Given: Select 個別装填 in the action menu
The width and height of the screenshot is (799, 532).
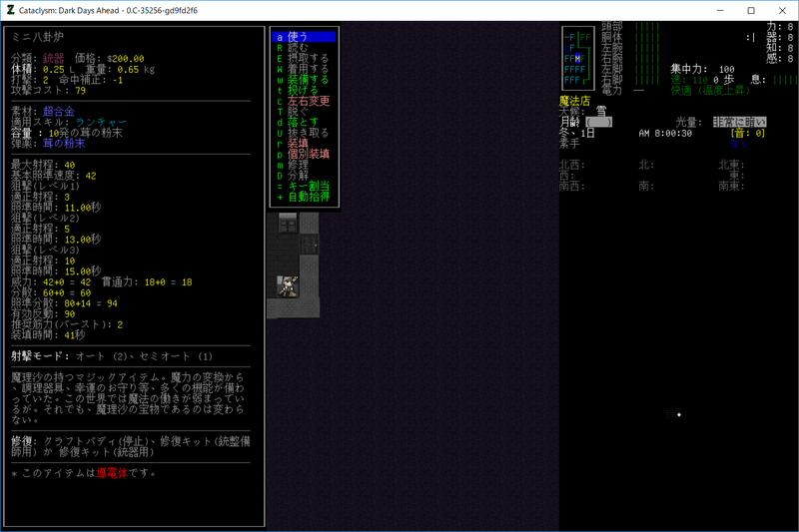Looking at the screenshot, I should [x=304, y=154].
